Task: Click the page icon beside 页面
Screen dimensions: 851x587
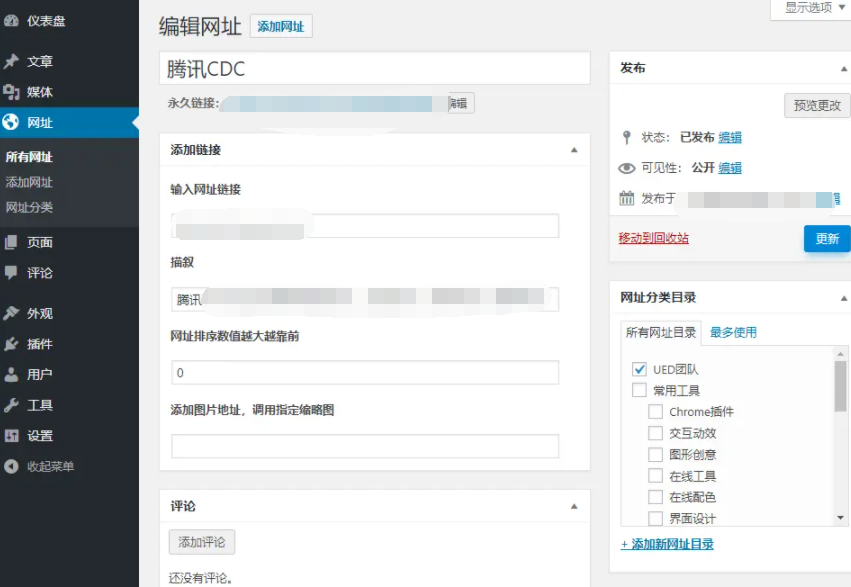Action: click(11, 242)
